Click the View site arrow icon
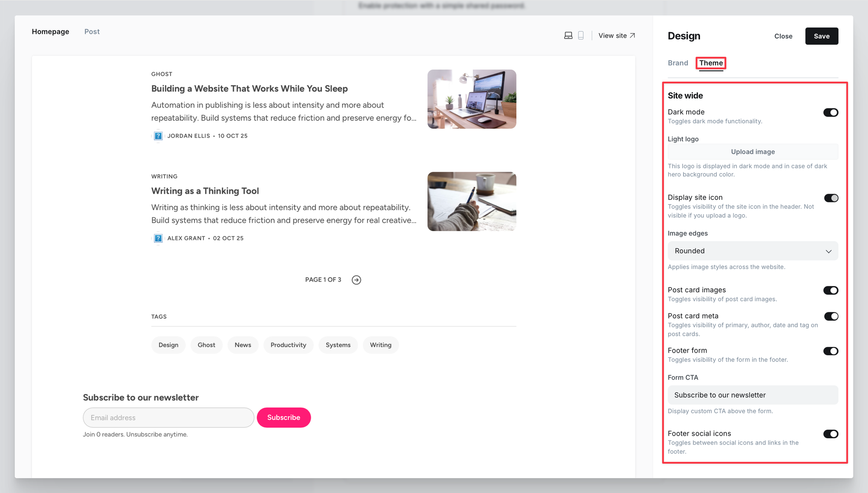This screenshot has width=868, height=493. coord(632,36)
